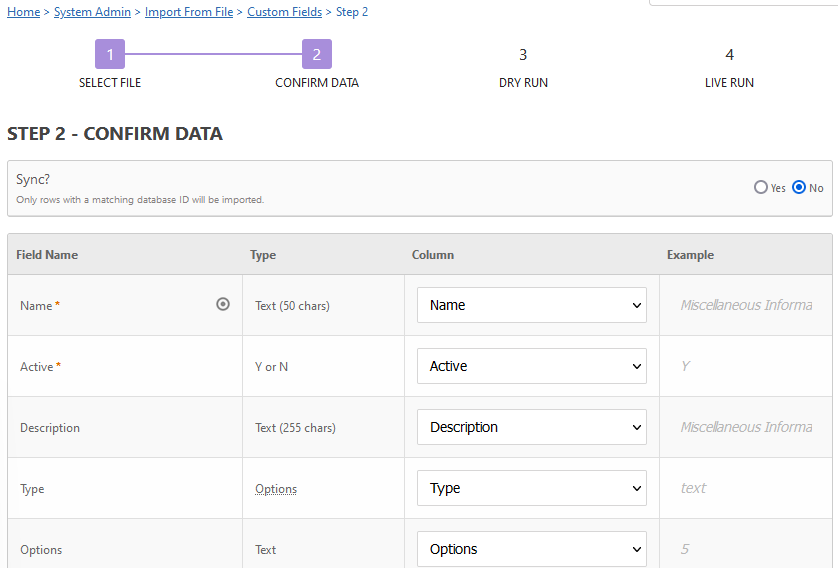The image size is (838, 568).
Task: Choose No for Sync option
Action: pos(799,188)
